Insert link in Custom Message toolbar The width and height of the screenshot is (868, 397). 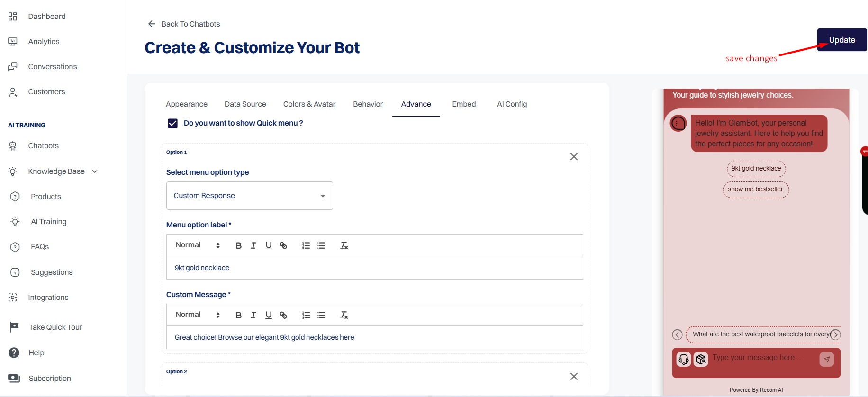click(283, 315)
